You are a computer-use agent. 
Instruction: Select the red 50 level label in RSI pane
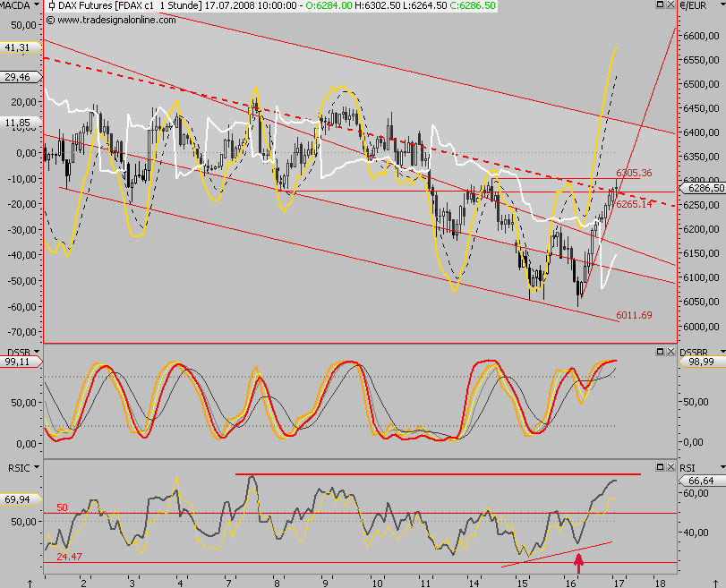(x=62, y=507)
